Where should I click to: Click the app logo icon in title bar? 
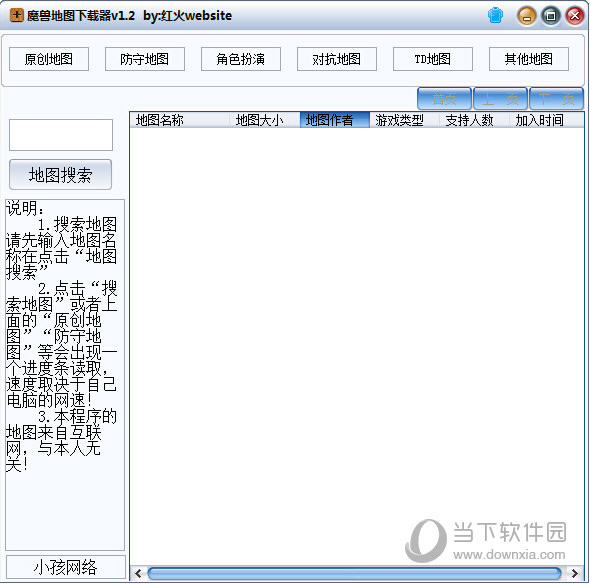pos(17,15)
